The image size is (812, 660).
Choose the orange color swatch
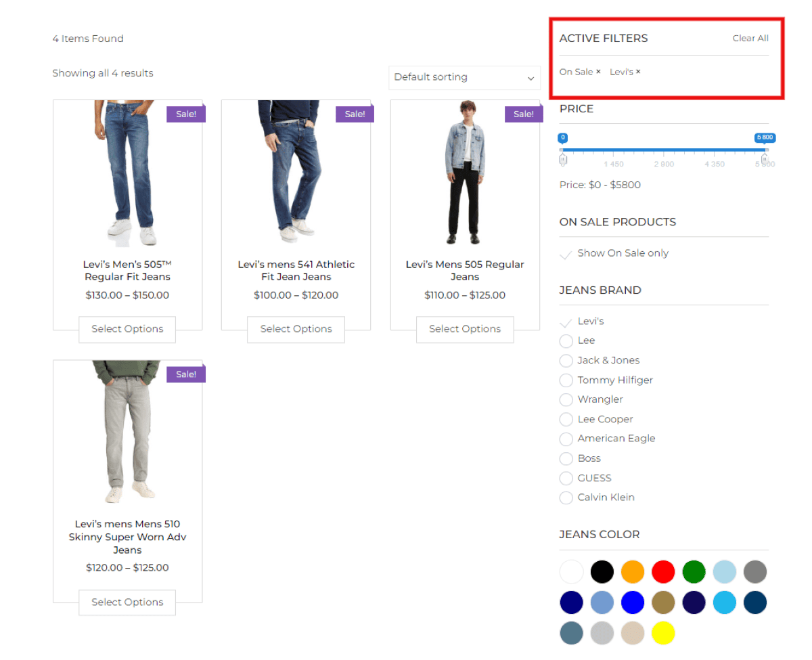(x=633, y=572)
